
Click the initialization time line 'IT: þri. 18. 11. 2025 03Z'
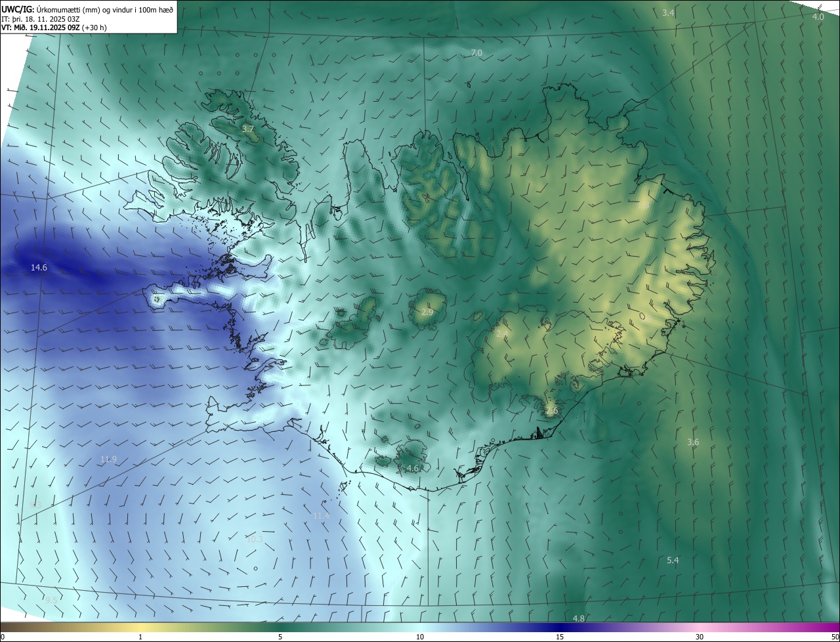(x=41, y=18)
